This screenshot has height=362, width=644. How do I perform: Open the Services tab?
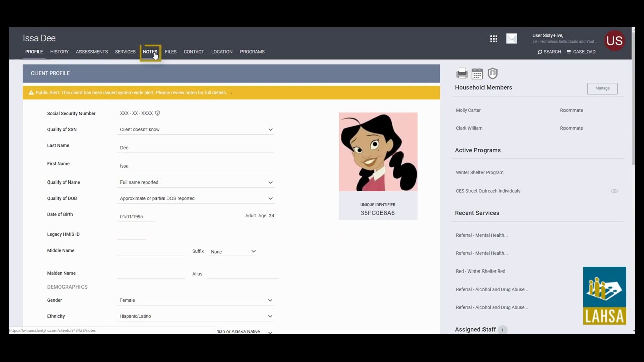coord(125,52)
